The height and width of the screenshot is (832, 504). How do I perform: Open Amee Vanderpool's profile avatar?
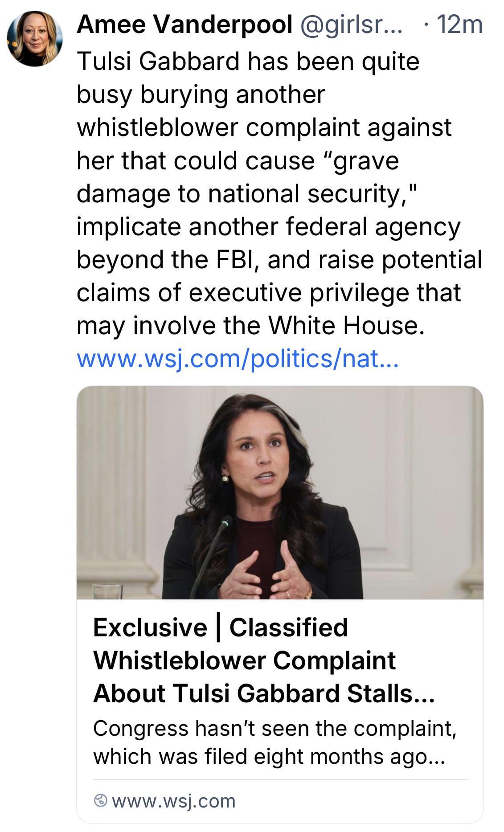[35, 39]
